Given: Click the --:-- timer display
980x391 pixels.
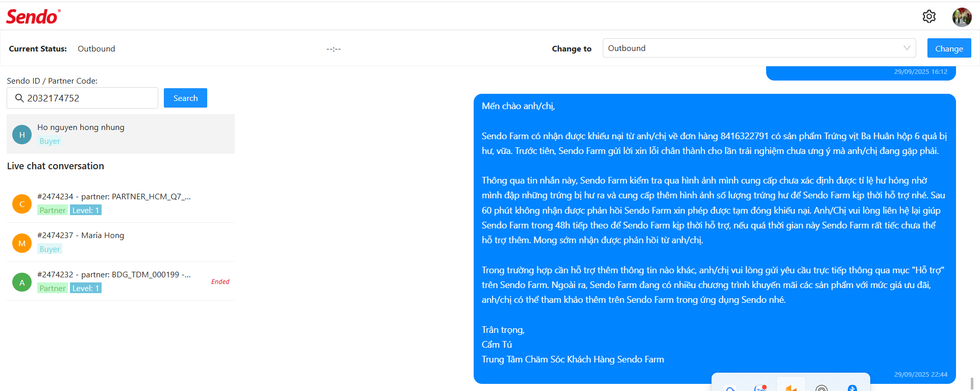Looking at the screenshot, I should pos(334,49).
